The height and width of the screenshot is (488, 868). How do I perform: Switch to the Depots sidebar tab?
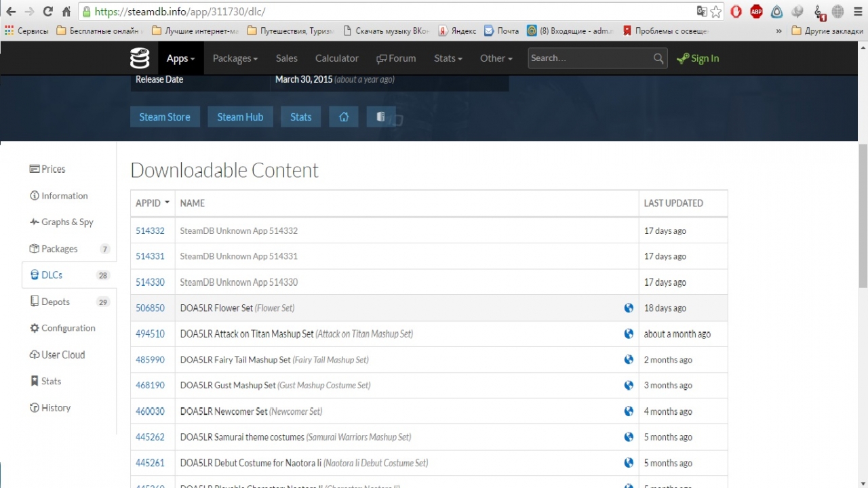(x=55, y=302)
